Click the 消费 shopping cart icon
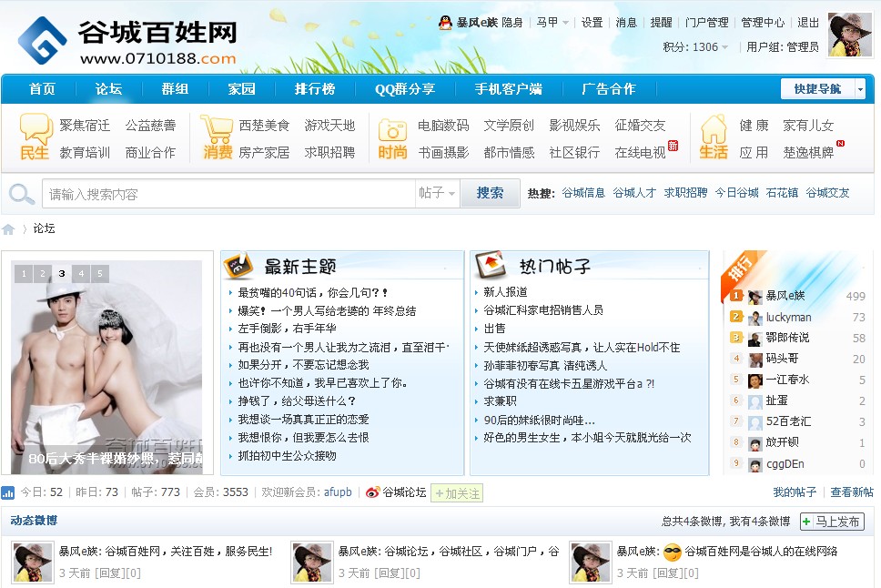Viewport: 881px width, 588px height. [217, 128]
